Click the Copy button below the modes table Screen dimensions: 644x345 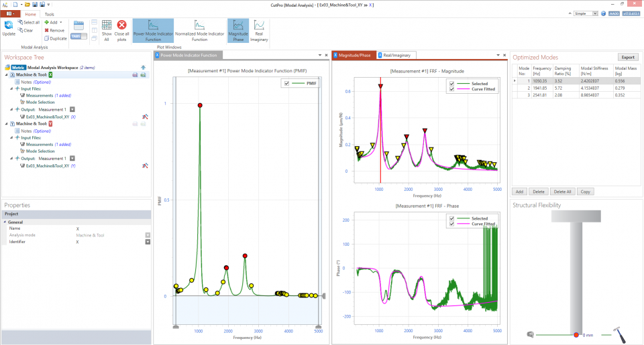point(585,192)
